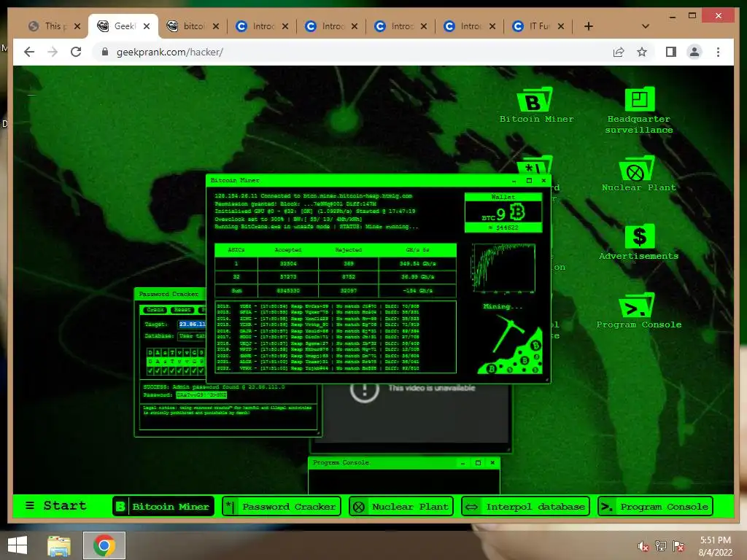This screenshot has width=747, height=560.
Task: Close the 'IT Fu' browser tab
Action: click(x=561, y=26)
